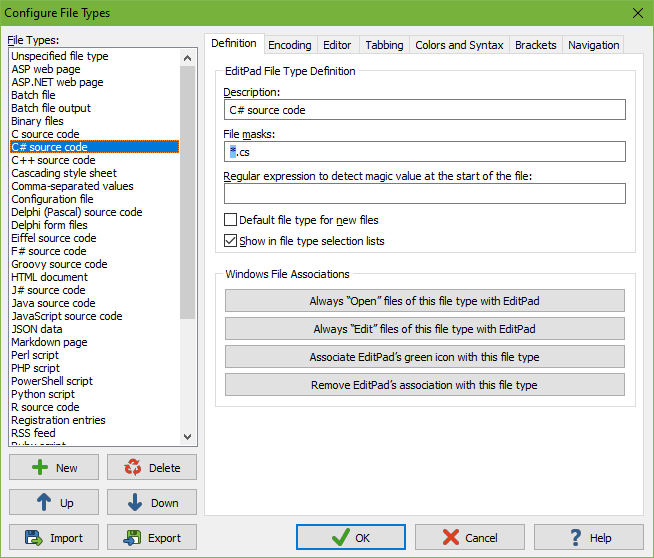654x558 pixels.
Task: Open the Navigation tab
Action: coord(594,45)
